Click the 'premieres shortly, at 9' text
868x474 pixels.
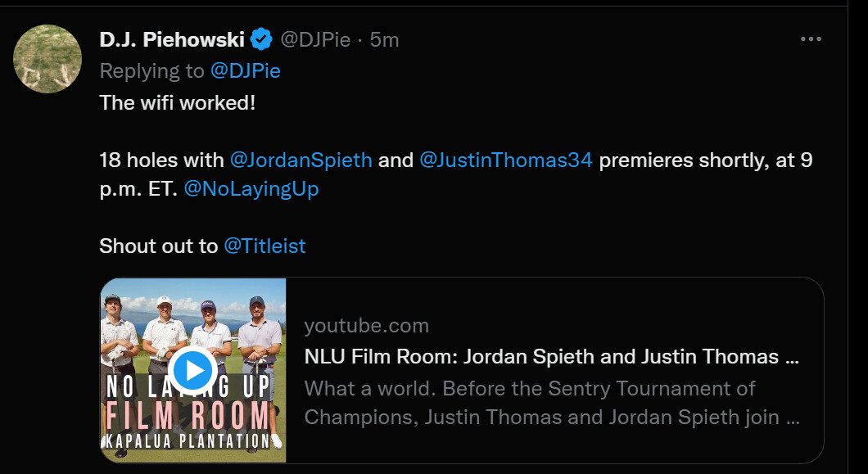[x=705, y=160]
